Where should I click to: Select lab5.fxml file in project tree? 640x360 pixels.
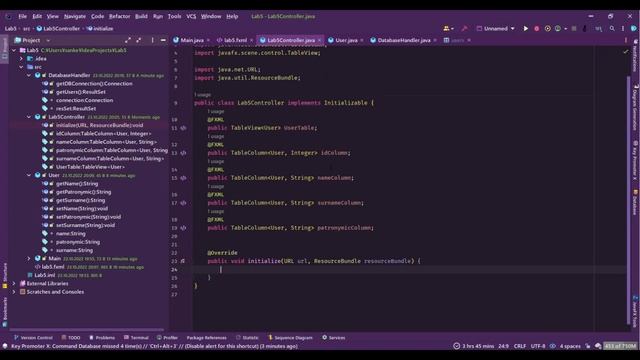tap(53, 267)
